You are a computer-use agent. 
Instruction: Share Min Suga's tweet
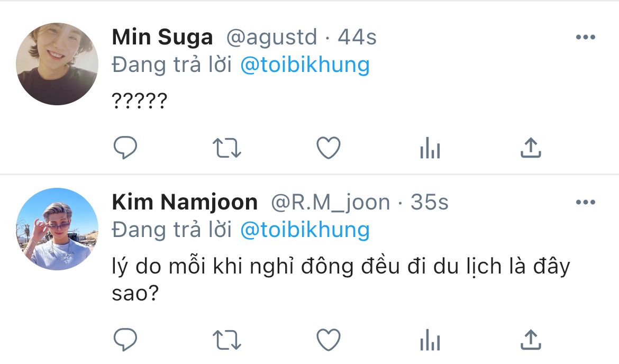pyautogui.click(x=531, y=149)
